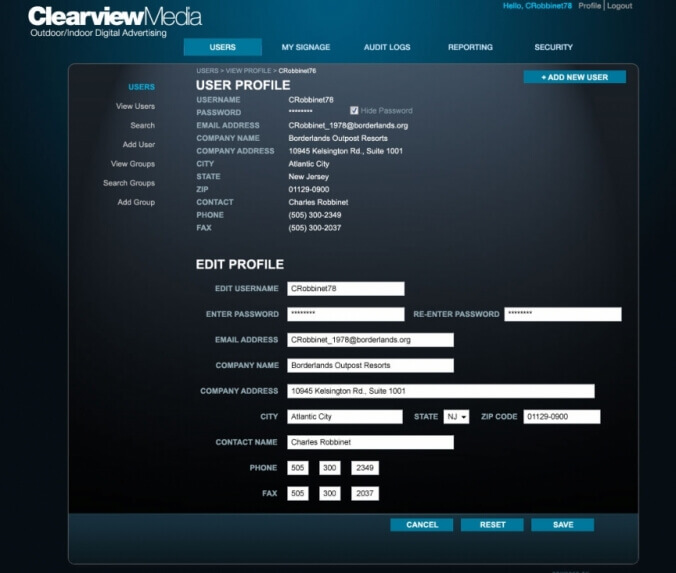Click the Company Address input field
The height and width of the screenshot is (573, 676).
[440, 391]
